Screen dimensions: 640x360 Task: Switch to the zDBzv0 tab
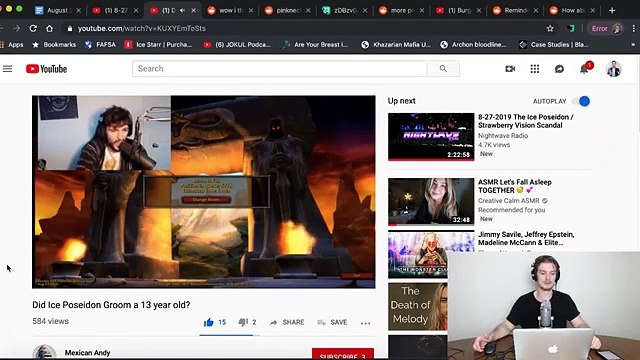344,10
